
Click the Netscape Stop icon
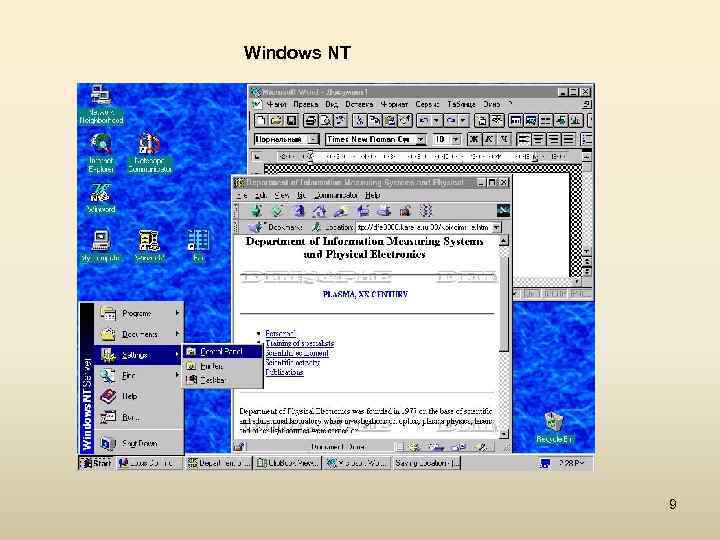point(426,211)
